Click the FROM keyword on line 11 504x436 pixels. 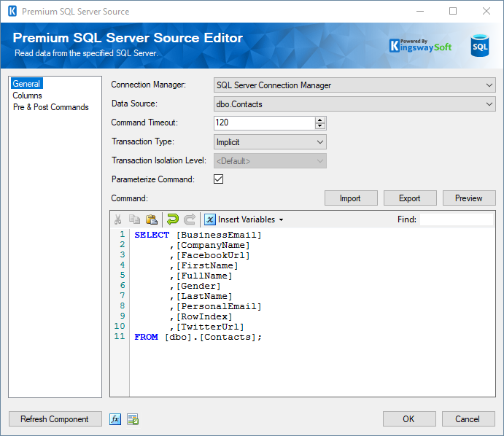click(x=147, y=337)
